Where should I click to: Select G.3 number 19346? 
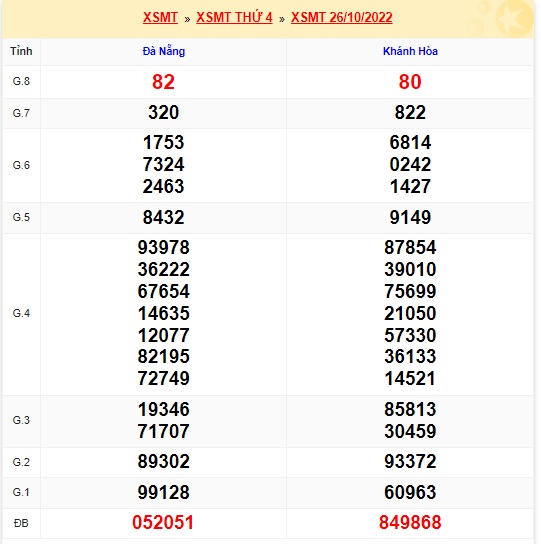[163, 409]
